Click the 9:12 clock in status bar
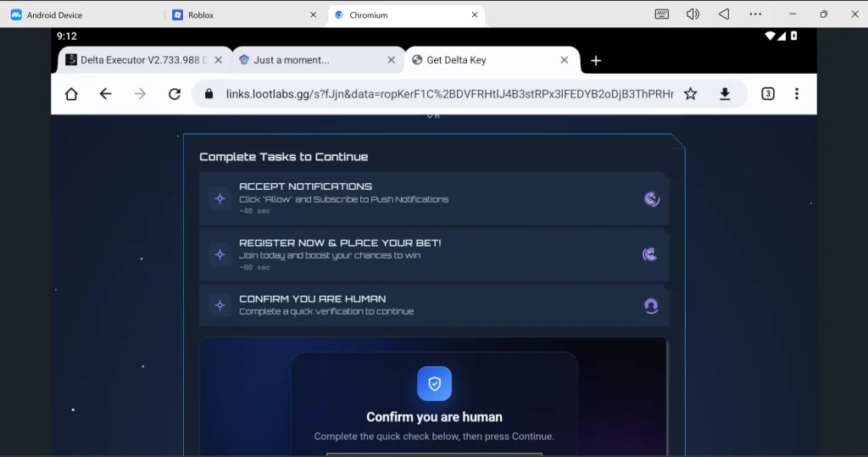 pos(66,36)
